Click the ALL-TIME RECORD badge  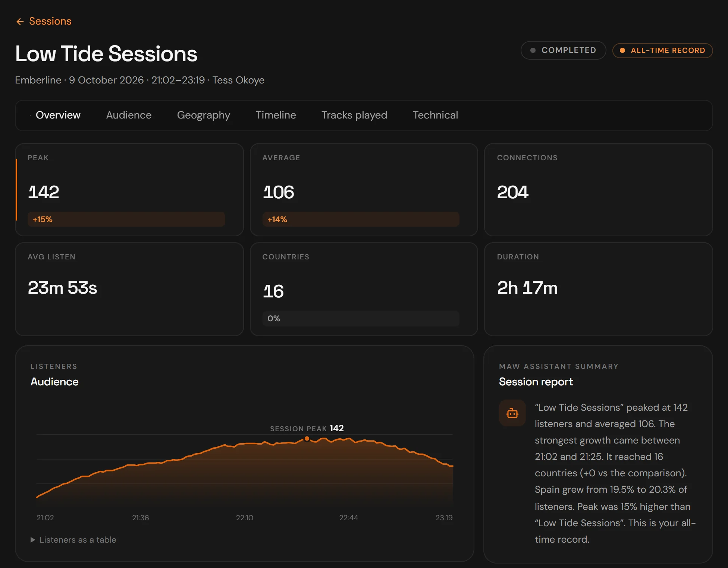pos(662,50)
